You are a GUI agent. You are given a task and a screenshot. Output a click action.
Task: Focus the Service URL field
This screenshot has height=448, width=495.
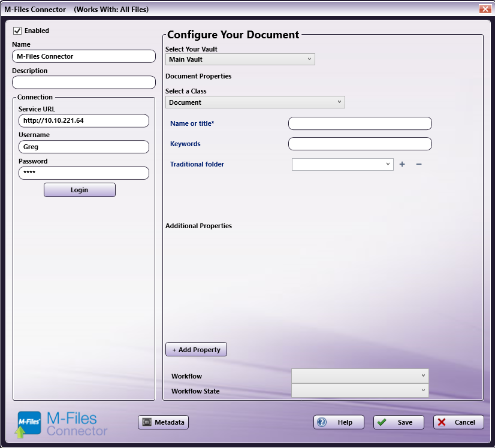[x=84, y=120]
